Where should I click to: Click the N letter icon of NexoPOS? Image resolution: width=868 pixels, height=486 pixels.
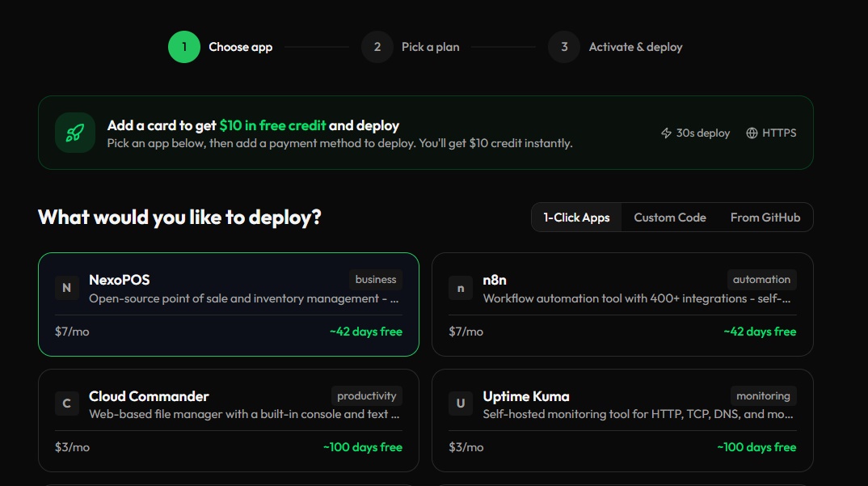(x=66, y=288)
